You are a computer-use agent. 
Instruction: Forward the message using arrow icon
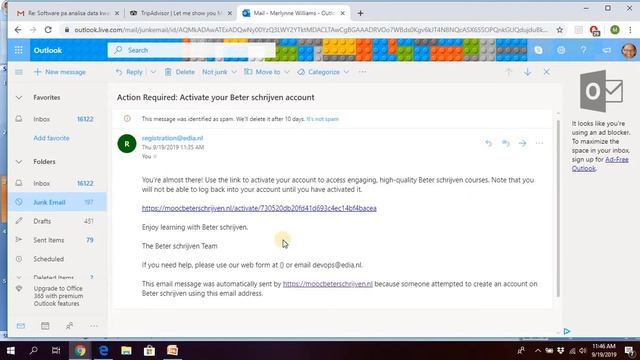[x=522, y=143]
